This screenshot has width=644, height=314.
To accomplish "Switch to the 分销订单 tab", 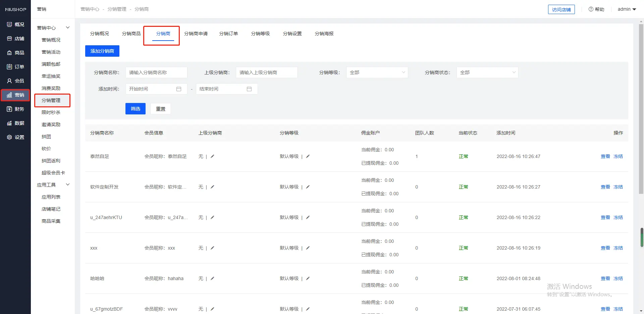I will point(228,34).
